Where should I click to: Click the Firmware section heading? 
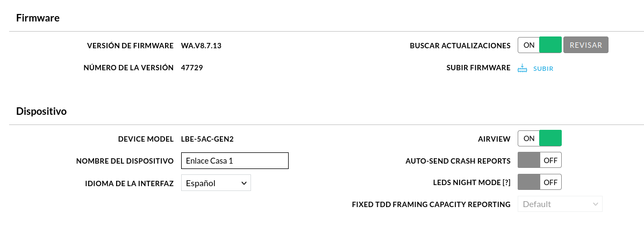[x=38, y=18]
